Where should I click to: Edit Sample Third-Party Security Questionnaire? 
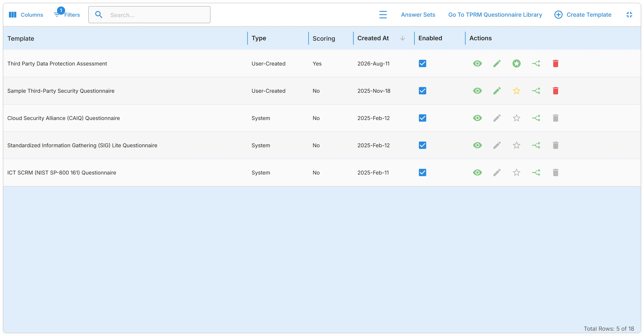pos(497,91)
